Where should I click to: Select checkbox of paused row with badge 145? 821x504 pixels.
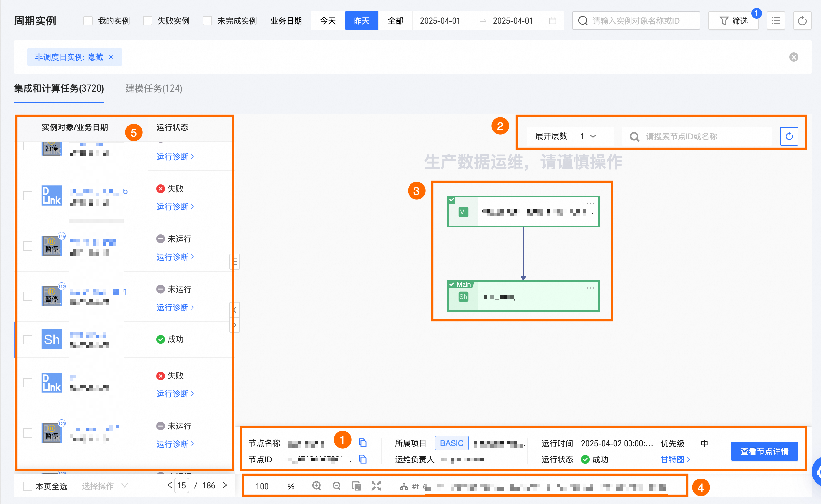[x=28, y=246]
